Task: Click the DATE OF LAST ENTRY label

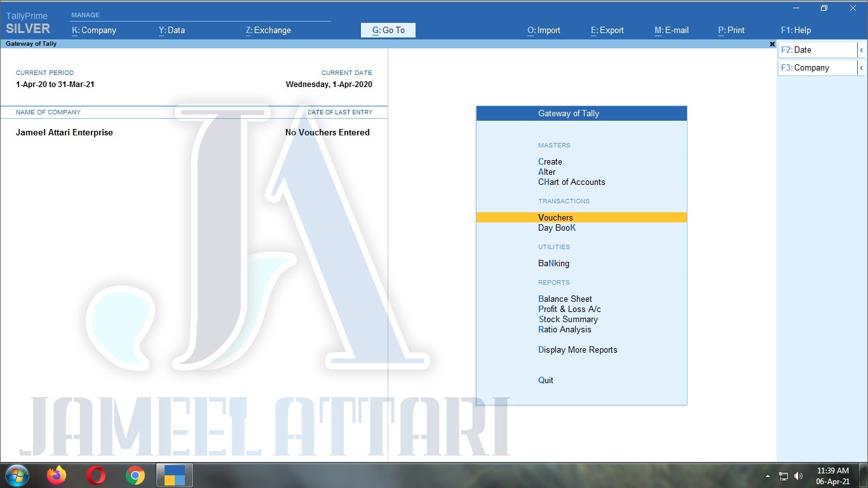Action: [340, 112]
